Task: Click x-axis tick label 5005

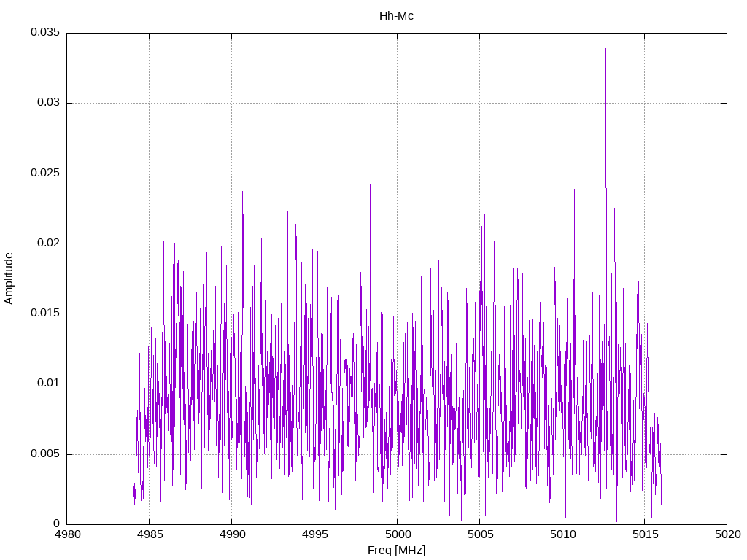Action: (x=480, y=534)
